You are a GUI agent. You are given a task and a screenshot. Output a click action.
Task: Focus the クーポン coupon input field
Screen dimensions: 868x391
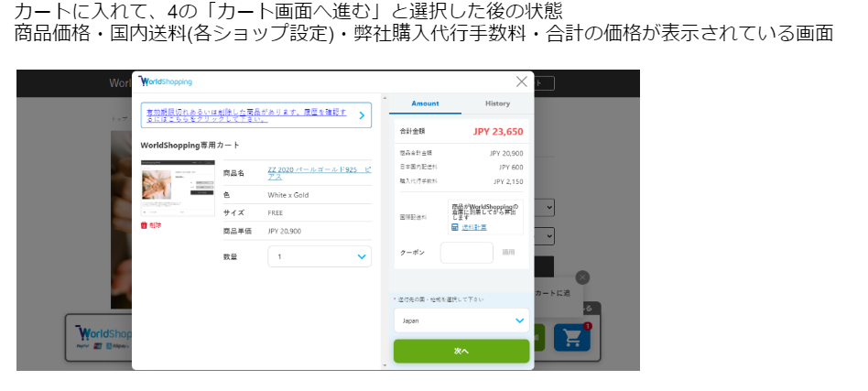click(x=467, y=253)
